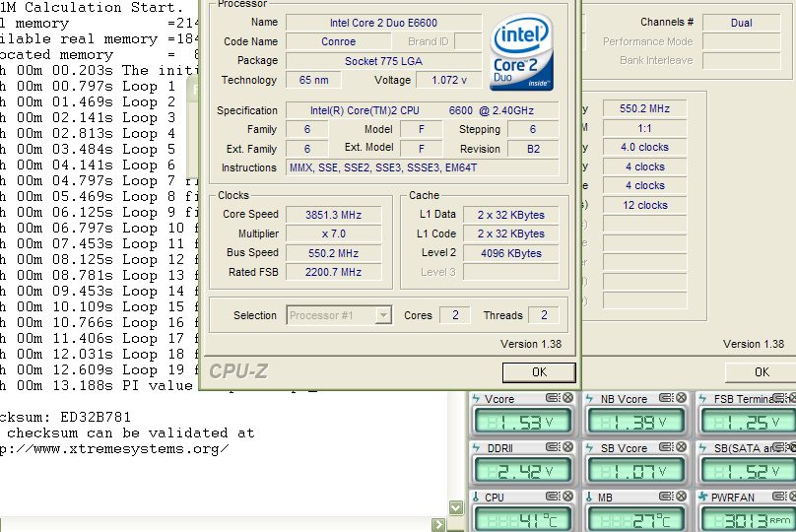Click memory frequency '550.2 MHz' in background window

pos(644,108)
